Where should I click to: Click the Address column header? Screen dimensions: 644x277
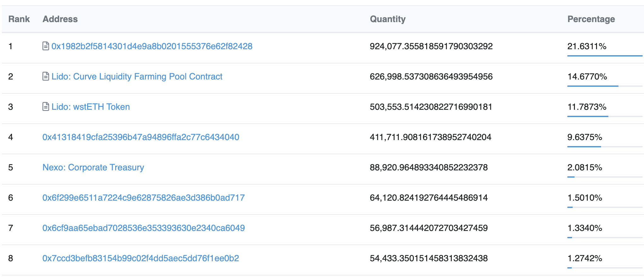[x=60, y=19]
